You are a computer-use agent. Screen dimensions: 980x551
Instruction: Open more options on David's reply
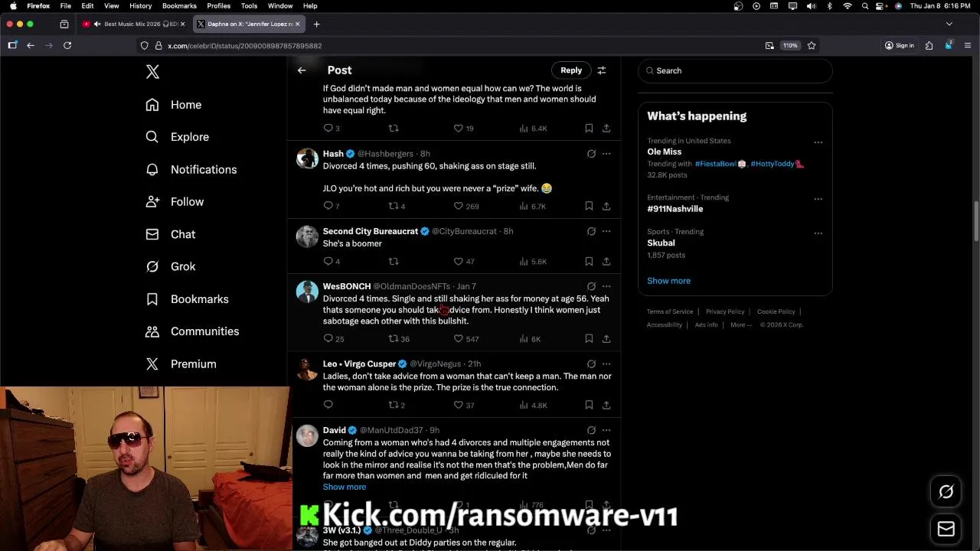[606, 430]
